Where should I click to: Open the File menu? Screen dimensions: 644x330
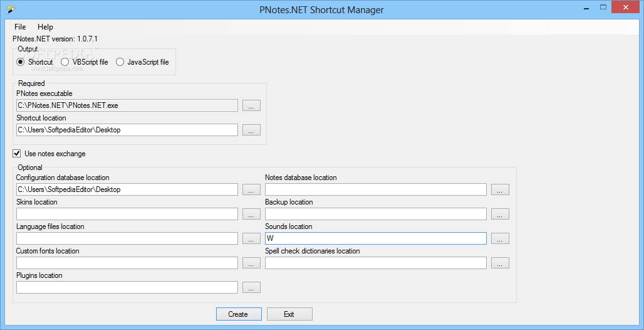click(19, 27)
